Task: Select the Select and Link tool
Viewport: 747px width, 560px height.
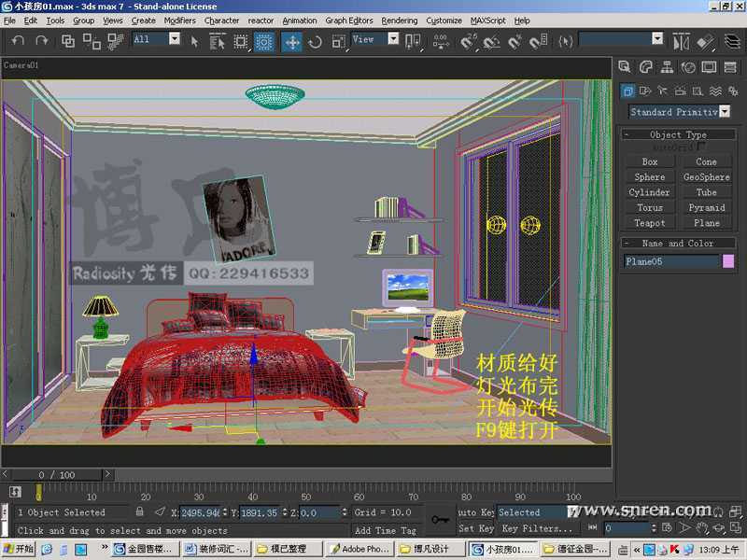Action: click(67, 41)
